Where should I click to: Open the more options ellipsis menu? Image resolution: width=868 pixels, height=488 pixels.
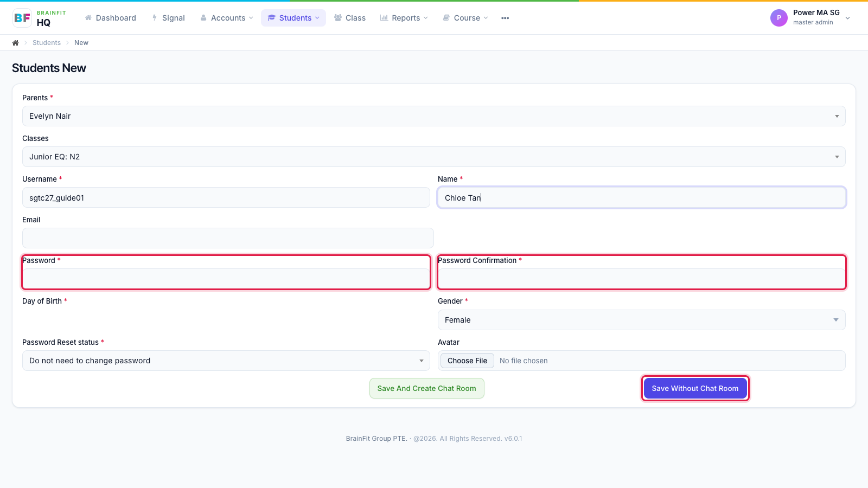point(505,18)
